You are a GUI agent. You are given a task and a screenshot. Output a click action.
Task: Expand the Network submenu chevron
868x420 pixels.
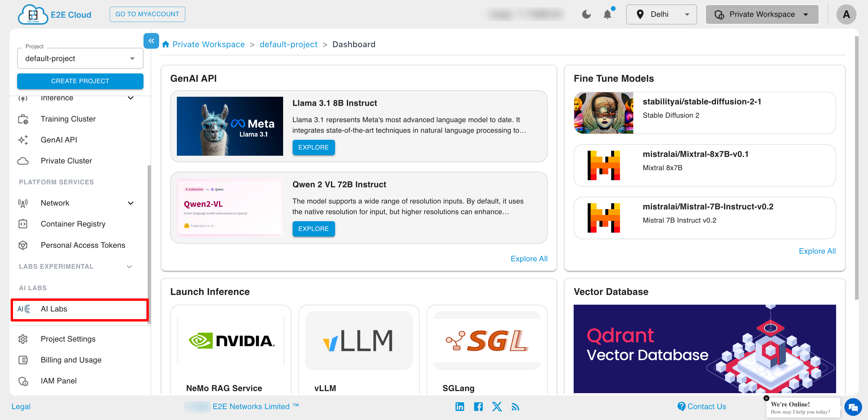pos(131,203)
